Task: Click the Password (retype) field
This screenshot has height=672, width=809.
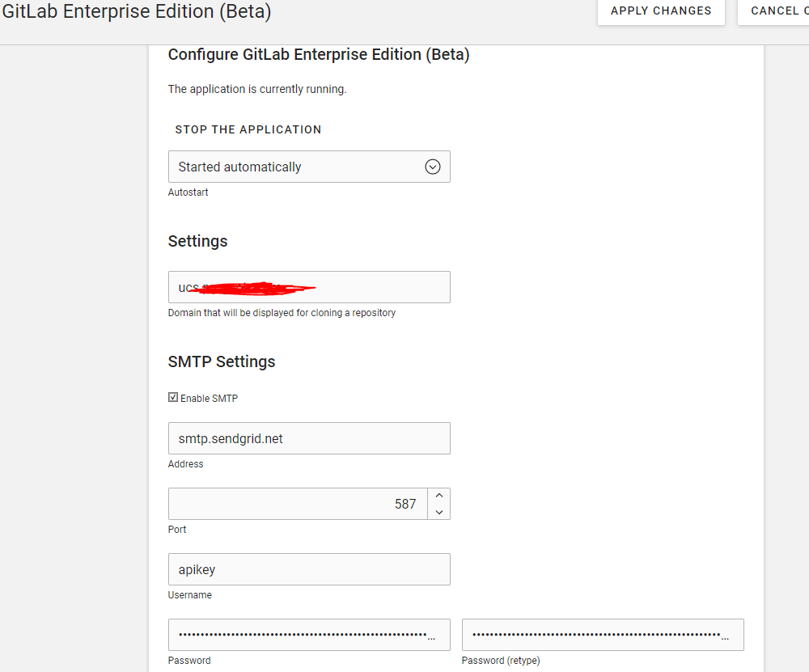Action: click(x=603, y=635)
